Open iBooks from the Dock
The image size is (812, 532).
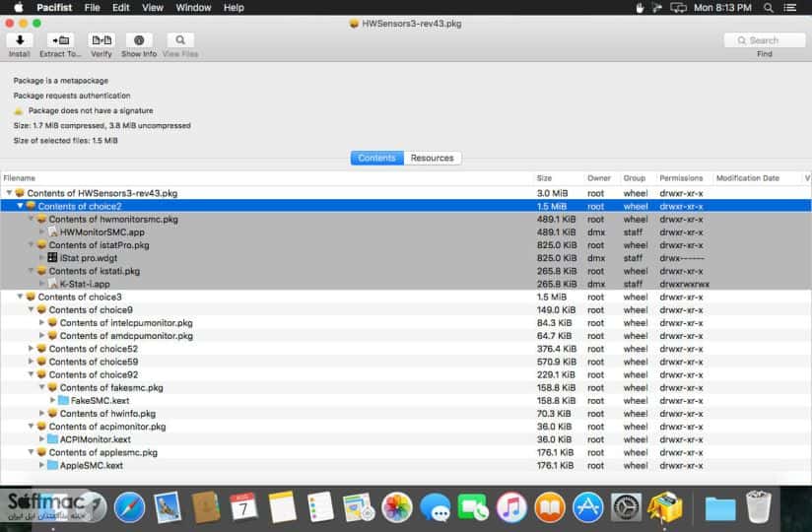click(550, 507)
